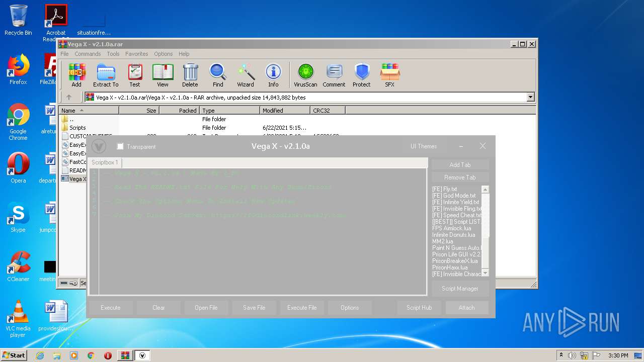This screenshot has width=644, height=362.
Task: Go up one folder in WinRAR
Action: [x=69, y=98]
